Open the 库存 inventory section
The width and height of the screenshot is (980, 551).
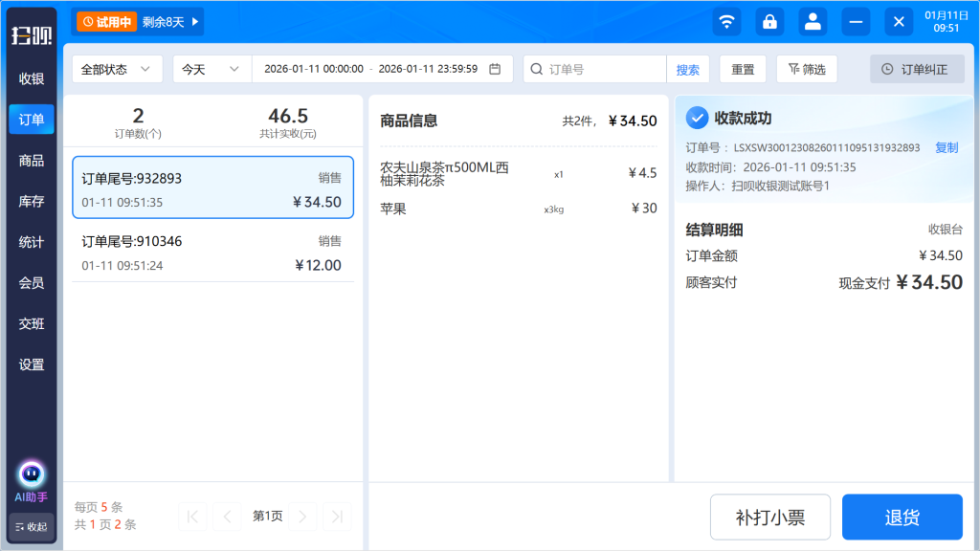32,201
